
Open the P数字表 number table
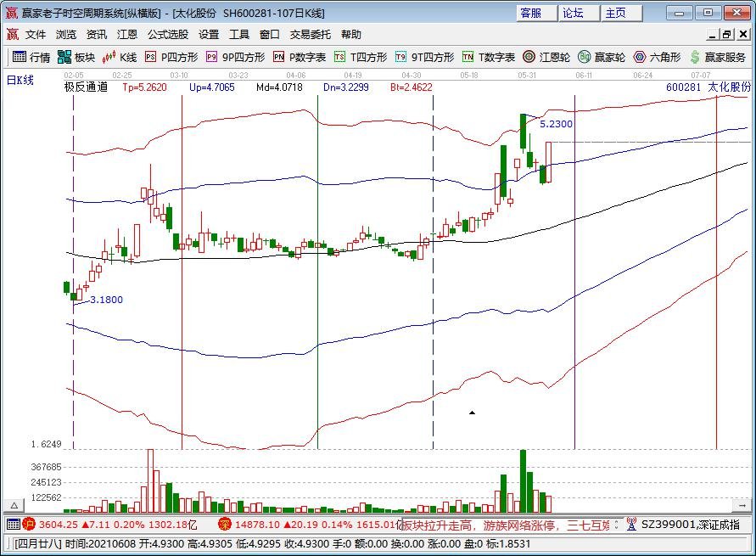300,57
